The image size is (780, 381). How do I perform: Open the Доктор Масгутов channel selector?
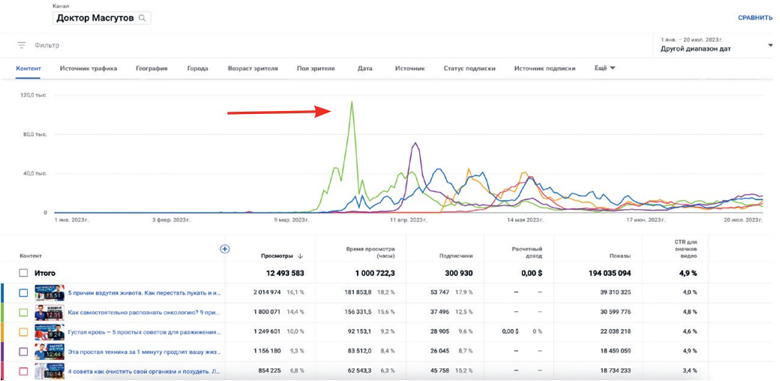101,18
